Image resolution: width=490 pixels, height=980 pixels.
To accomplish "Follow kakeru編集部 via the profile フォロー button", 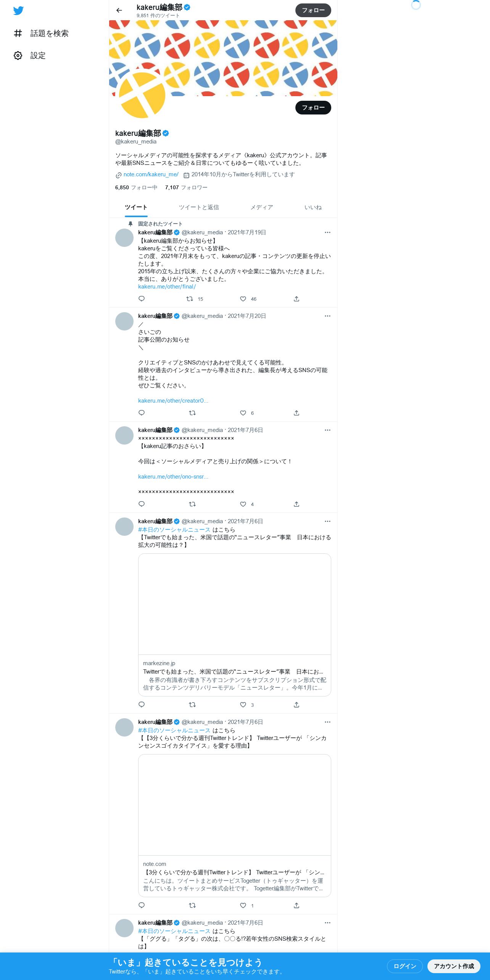I will (313, 108).
